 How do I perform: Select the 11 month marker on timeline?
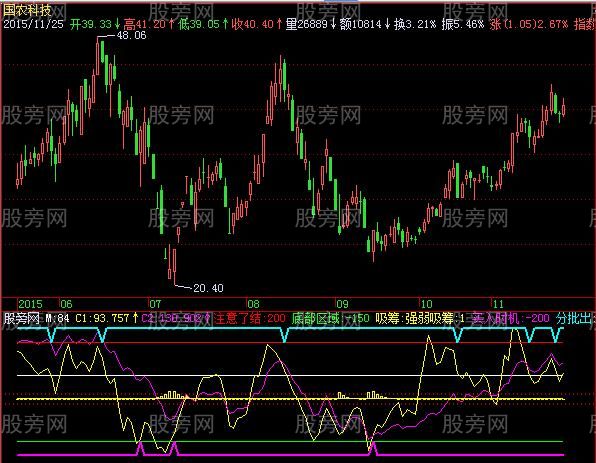[498, 304]
